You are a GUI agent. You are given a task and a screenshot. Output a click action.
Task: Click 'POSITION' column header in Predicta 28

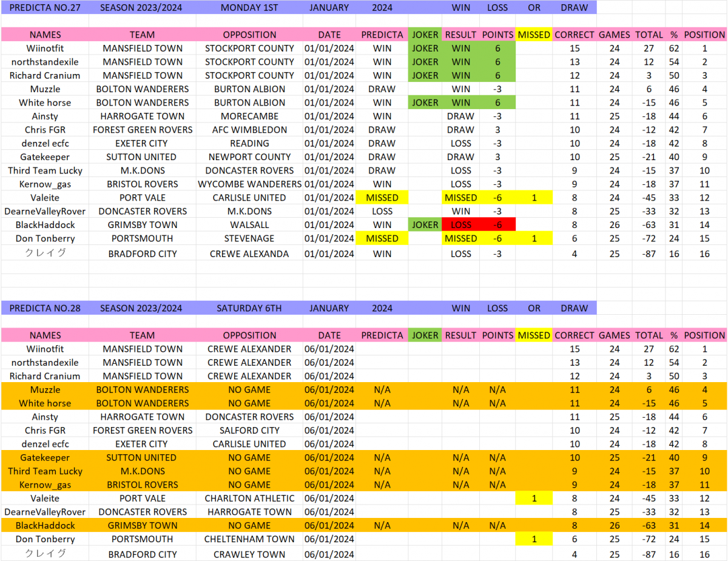(704, 335)
